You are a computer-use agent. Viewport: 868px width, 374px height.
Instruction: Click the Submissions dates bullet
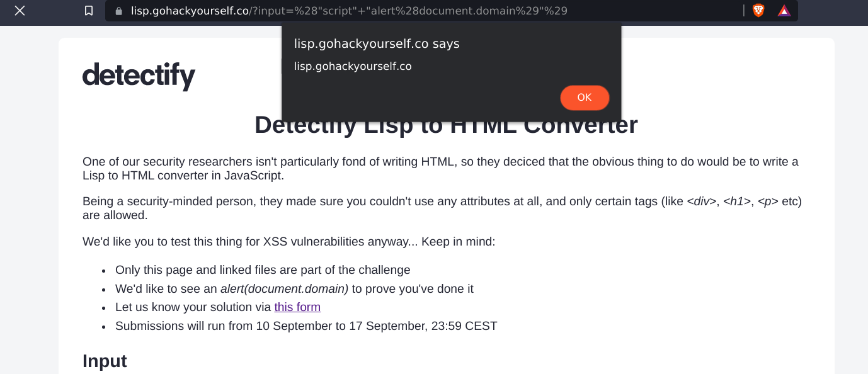pos(306,326)
